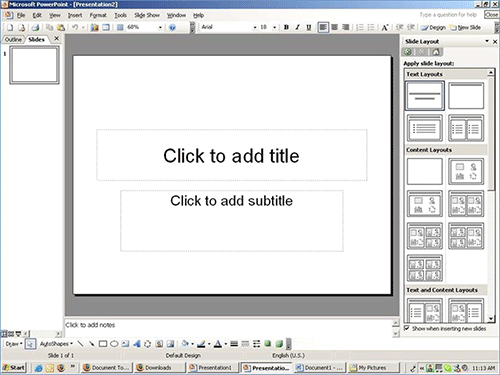Switch to the Slides tab

pos(36,40)
